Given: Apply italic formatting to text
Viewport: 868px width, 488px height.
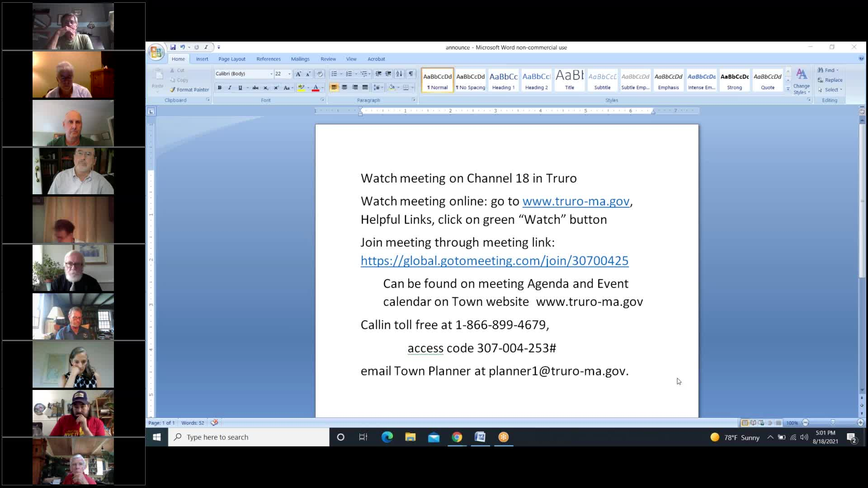Looking at the screenshot, I should click(x=230, y=88).
